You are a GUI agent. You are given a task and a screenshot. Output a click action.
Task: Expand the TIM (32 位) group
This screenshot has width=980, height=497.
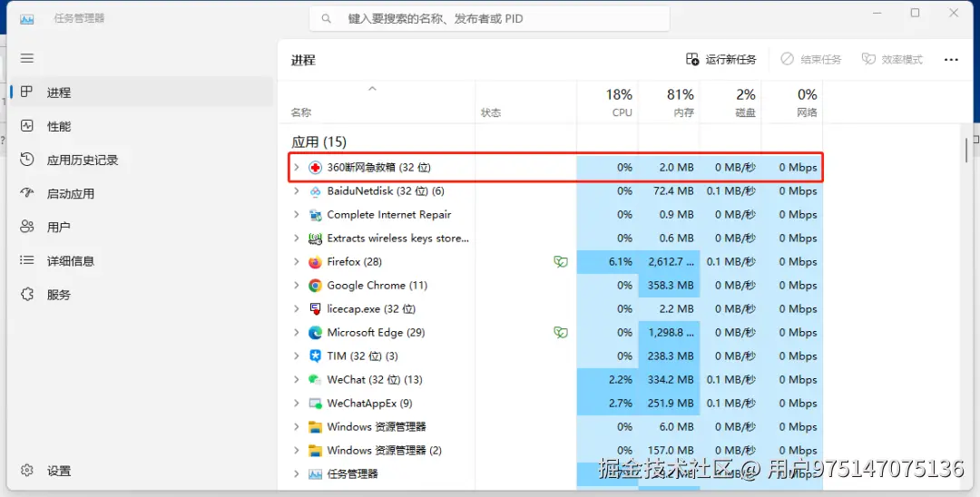(297, 356)
